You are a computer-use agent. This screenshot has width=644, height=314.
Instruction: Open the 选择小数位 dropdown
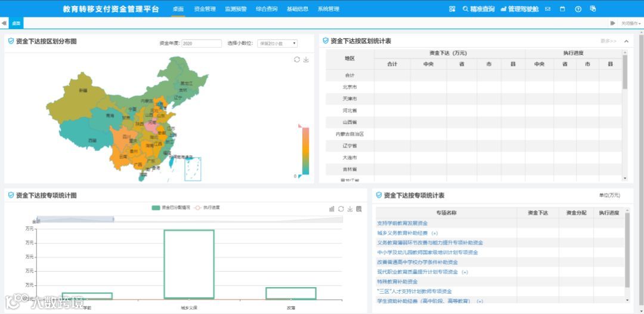[x=277, y=43]
